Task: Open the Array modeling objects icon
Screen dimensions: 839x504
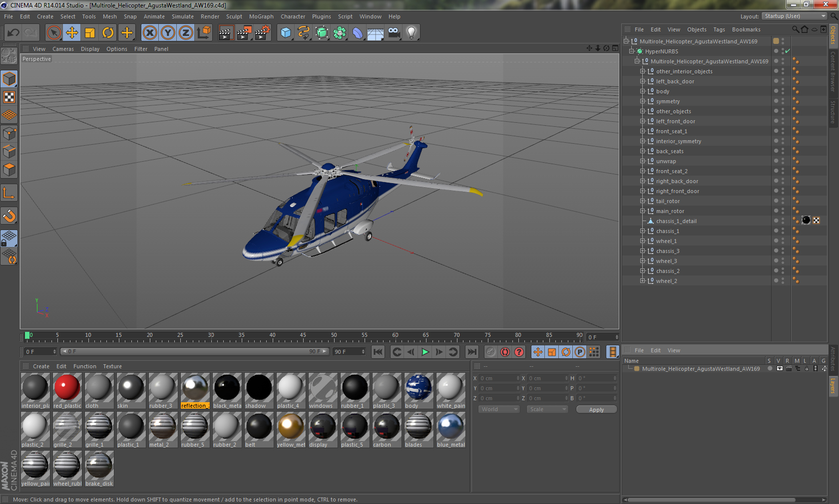Action: click(340, 33)
